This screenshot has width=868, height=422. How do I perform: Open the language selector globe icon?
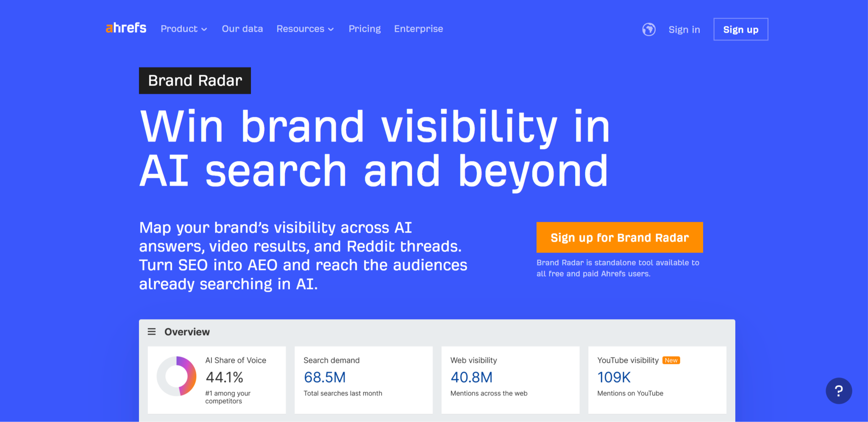[x=648, y=29]
